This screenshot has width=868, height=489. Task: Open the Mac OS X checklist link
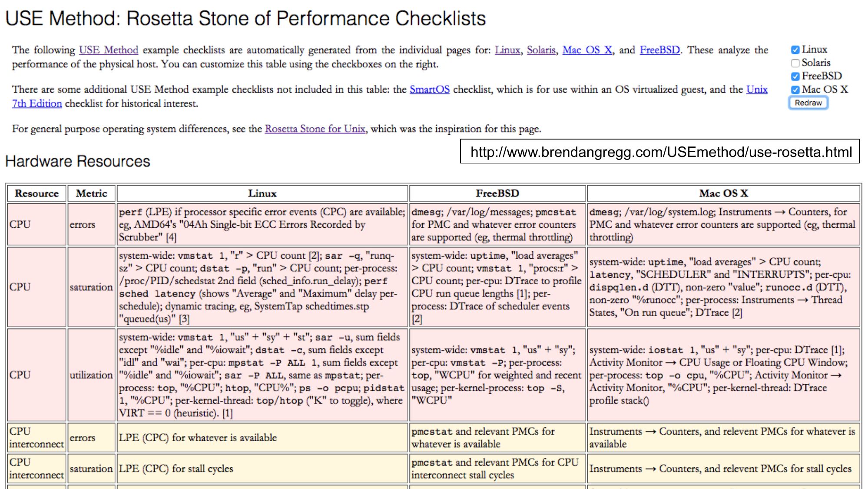click(x=587, y=50)
